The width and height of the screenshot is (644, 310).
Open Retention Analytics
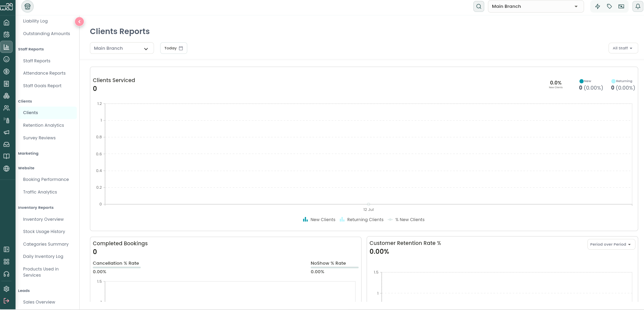click(44, 125)
